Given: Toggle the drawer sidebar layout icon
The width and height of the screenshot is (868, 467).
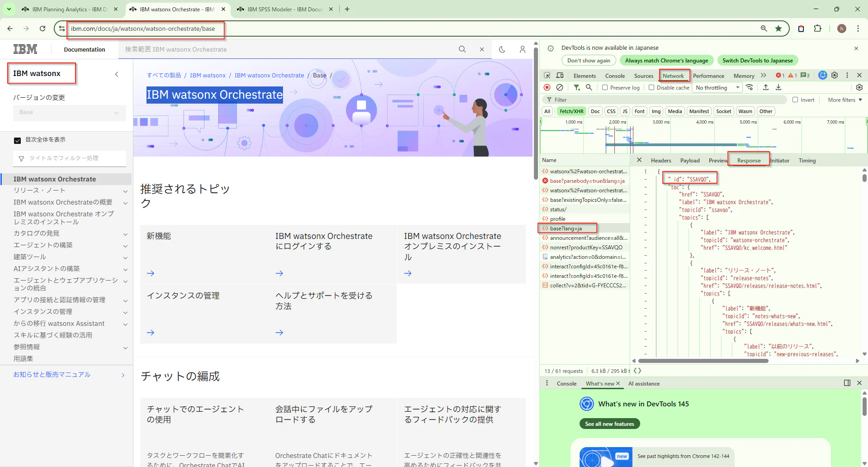Looking at the screenshot, I should pyautogui.click(x=847, y=383).
